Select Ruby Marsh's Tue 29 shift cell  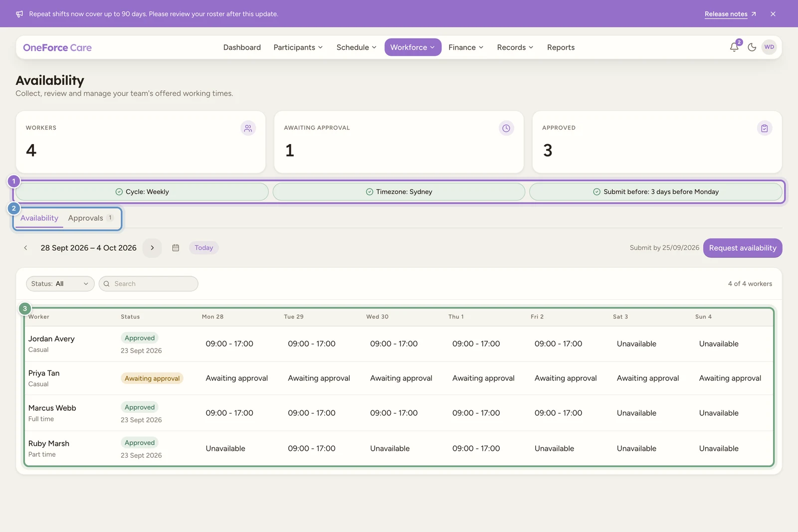pos(312,449)
